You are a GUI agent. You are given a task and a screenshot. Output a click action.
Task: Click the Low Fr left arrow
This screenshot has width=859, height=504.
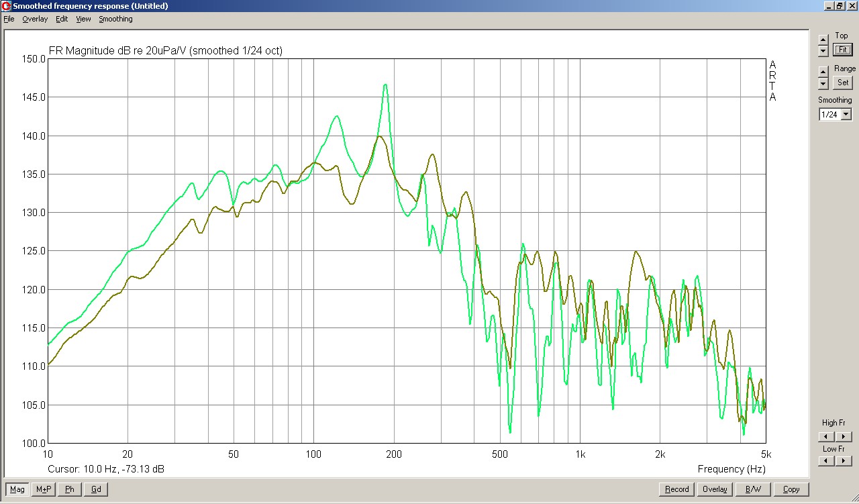point(827,461)
